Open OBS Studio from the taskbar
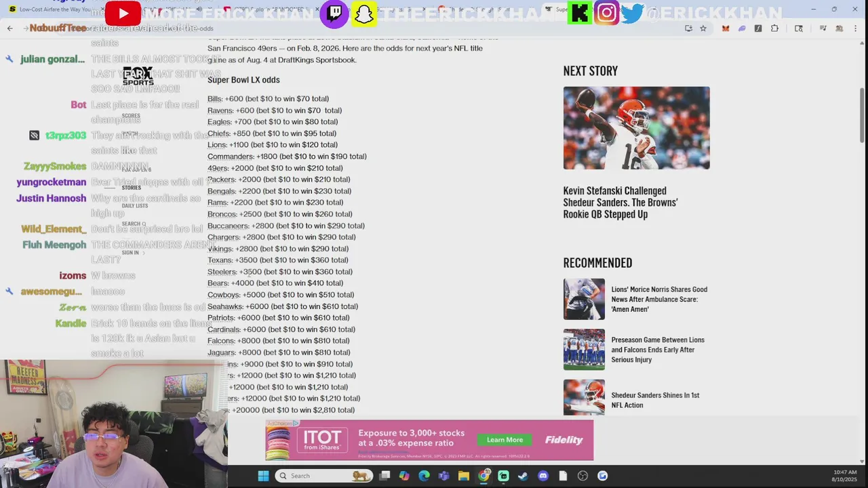The width and height of the screenshot is (868, 488). (x=583, y=476)
